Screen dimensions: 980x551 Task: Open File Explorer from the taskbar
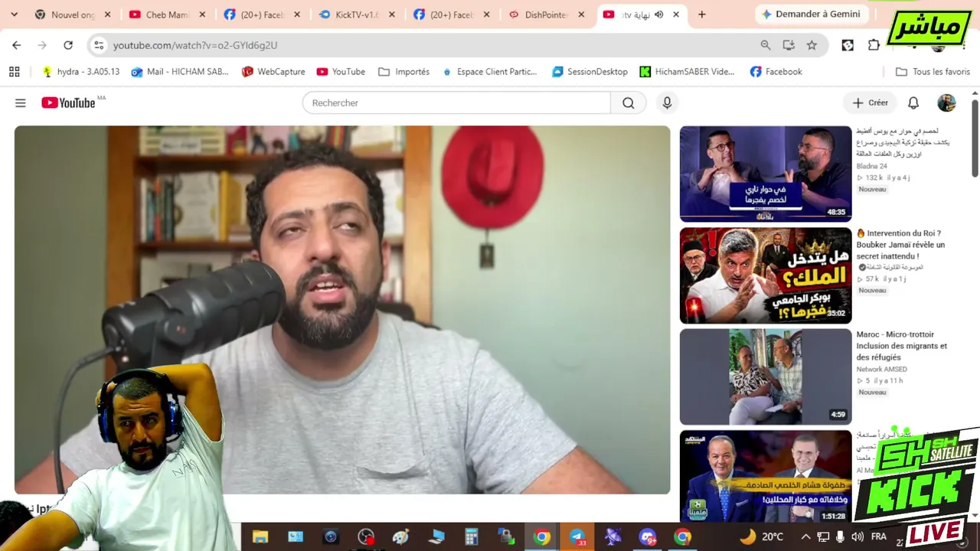click(x=260, y=537)
